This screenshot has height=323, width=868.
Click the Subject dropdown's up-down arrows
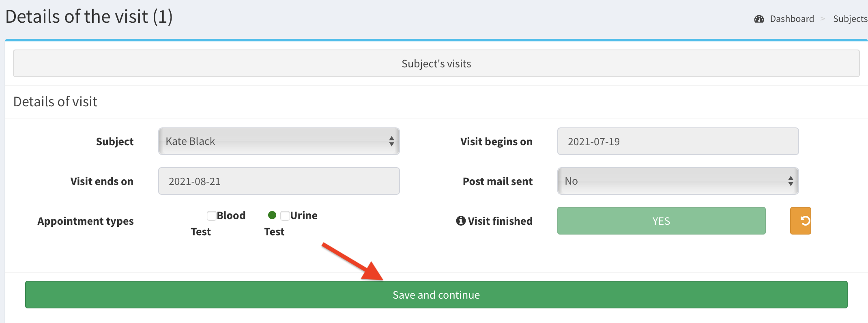pos(391,141)
